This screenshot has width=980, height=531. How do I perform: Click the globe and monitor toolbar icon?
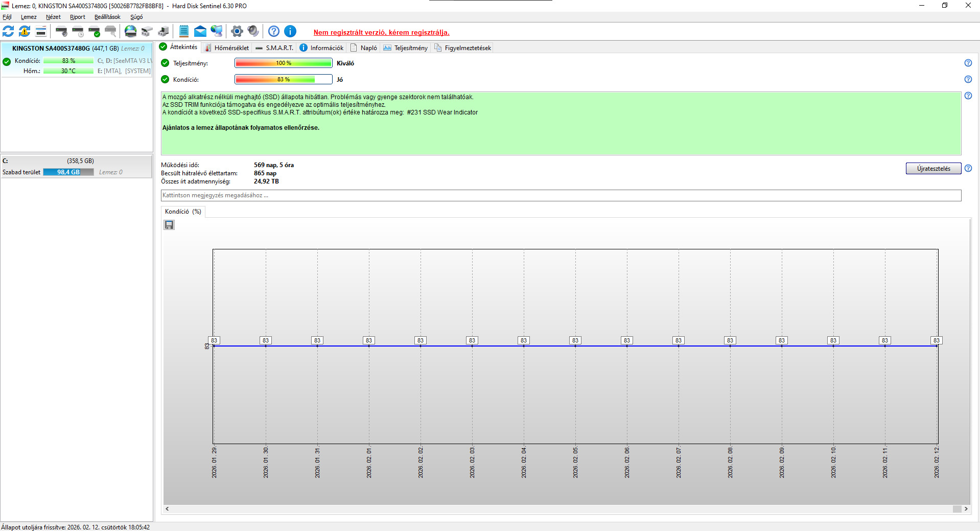coord(217,31)
